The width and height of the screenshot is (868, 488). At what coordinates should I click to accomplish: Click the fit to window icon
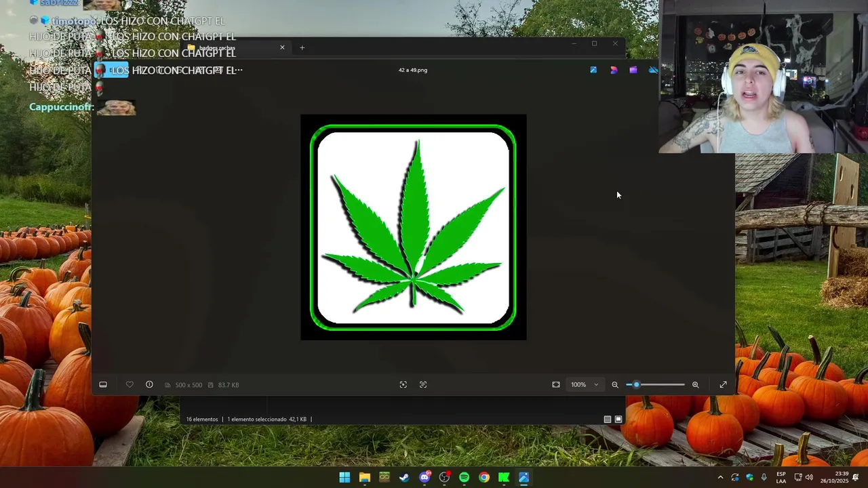[556, 384]
